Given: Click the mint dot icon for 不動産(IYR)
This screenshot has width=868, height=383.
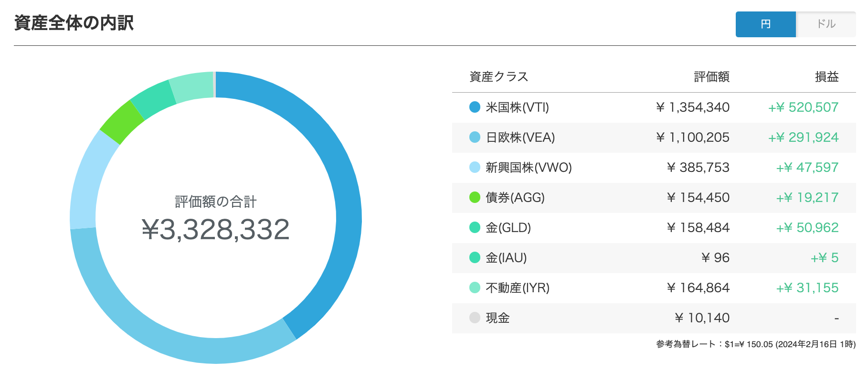Looking at the screenshot, I should (474, 287).
